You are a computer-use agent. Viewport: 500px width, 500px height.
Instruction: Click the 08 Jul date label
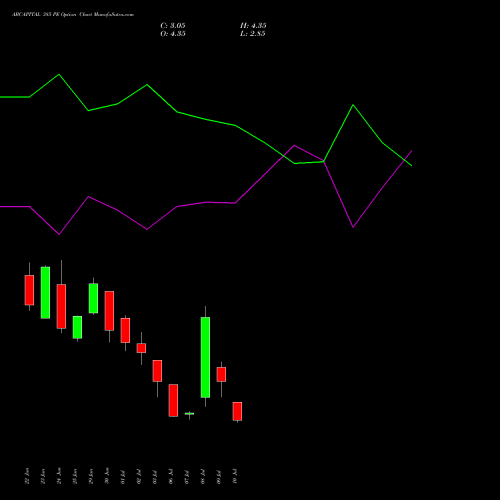(x=203, y=477)
